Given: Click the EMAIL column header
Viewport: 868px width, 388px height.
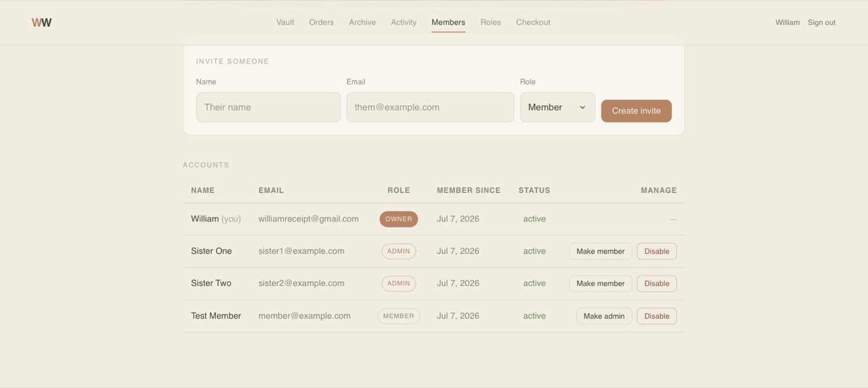Looking at the screenshot, I should point(271,190).
